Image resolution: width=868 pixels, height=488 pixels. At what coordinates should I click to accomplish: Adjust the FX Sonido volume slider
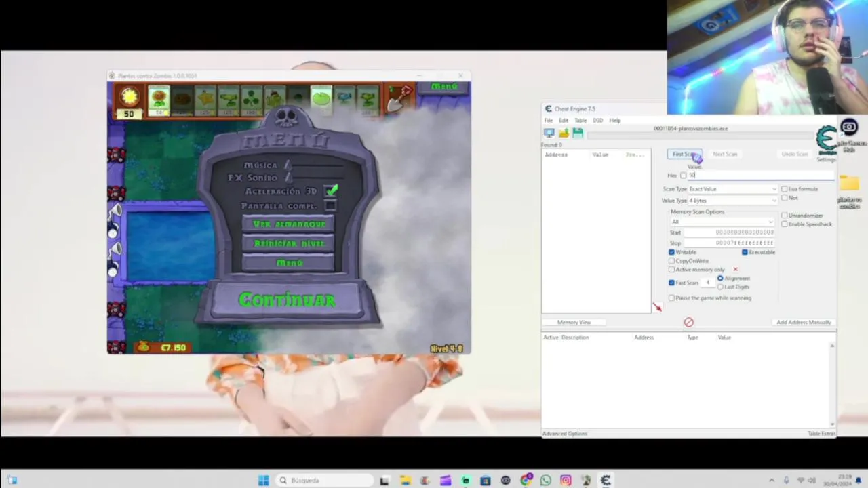click(315, 178)
